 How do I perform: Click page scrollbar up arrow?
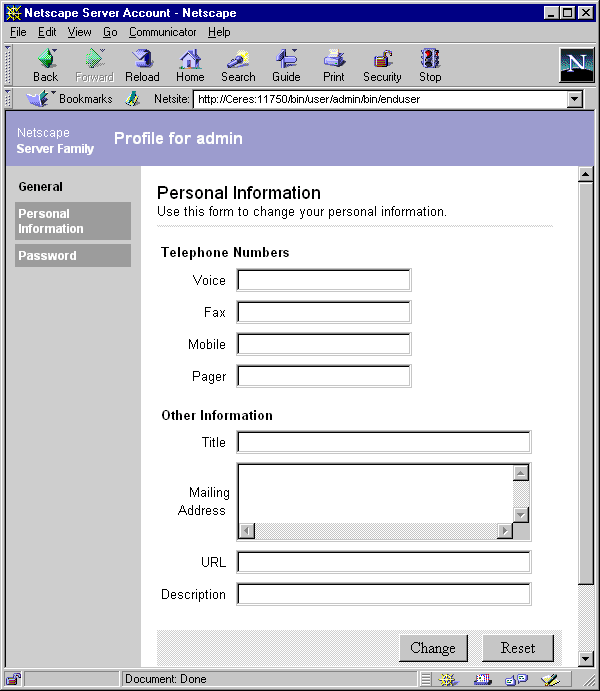(x=585, y=175)
